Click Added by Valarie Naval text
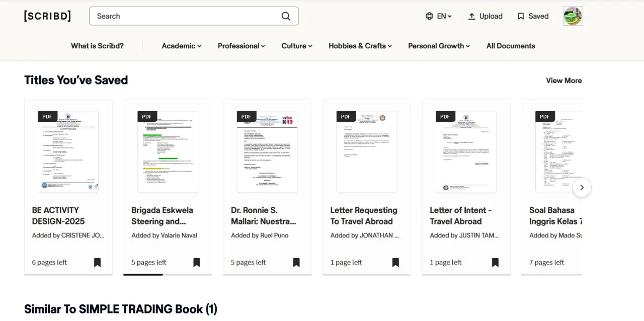 [164, 235]
